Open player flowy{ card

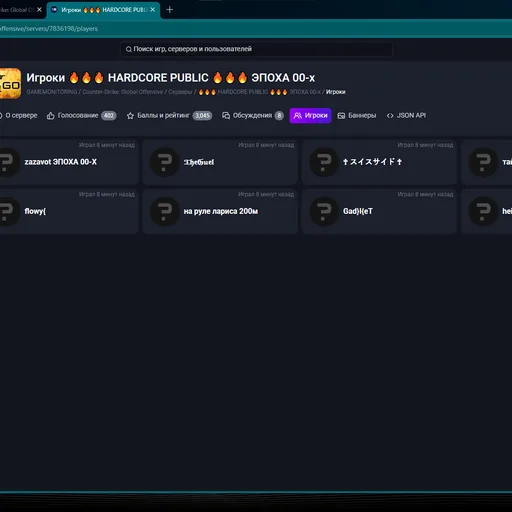pos(69,212)
